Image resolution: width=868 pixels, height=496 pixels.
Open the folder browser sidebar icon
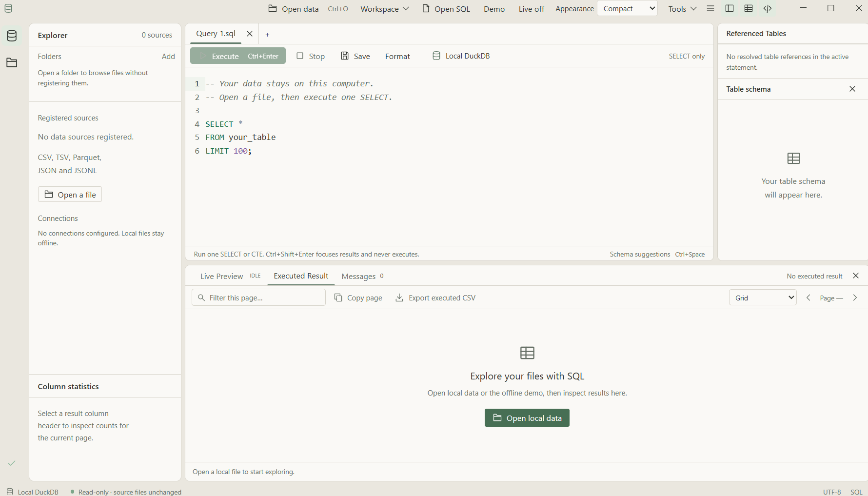click(12, 62)
